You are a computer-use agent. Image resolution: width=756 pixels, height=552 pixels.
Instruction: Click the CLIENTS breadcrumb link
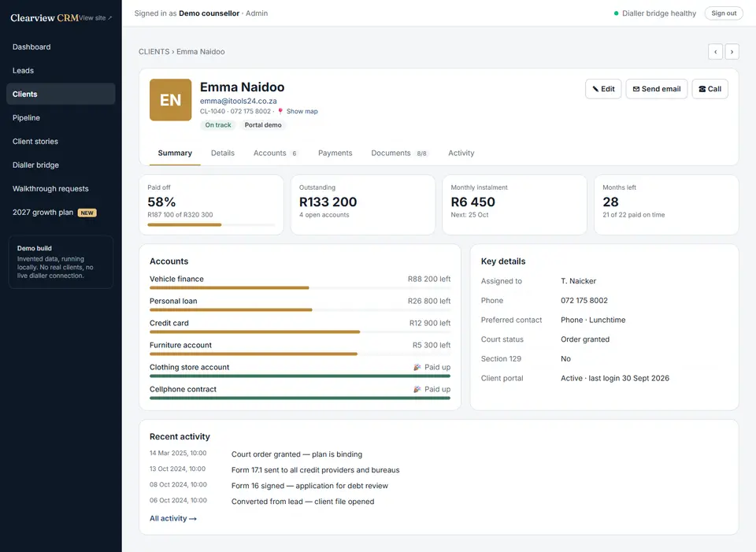[x=154, y=52]
